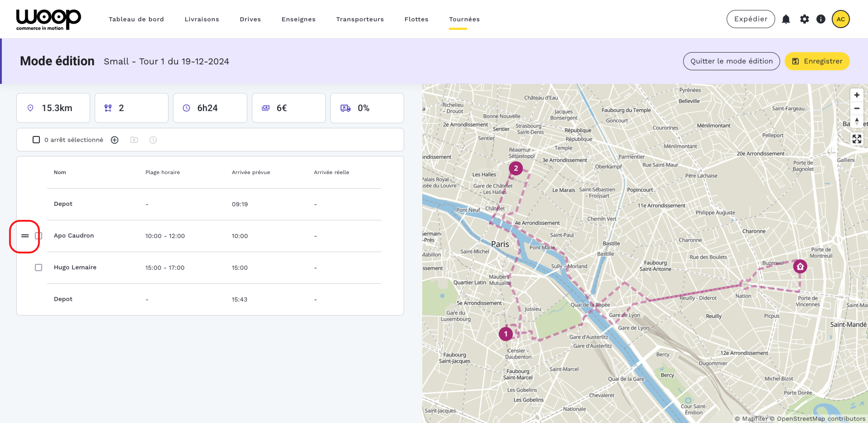Click the clock icon in stop toolbar
Viewport: 868px width, 423px height.
click(153, 140)
